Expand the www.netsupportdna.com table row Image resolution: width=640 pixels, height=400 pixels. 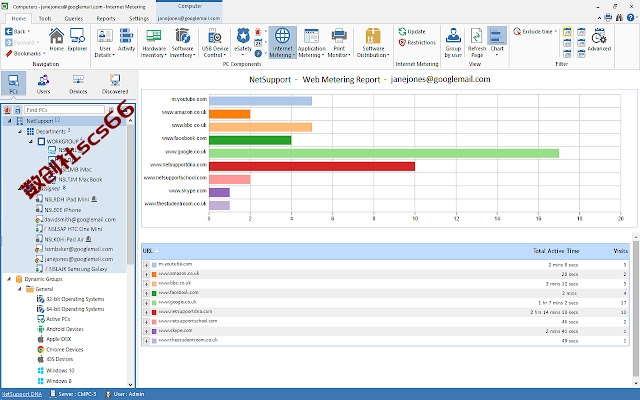146,312
